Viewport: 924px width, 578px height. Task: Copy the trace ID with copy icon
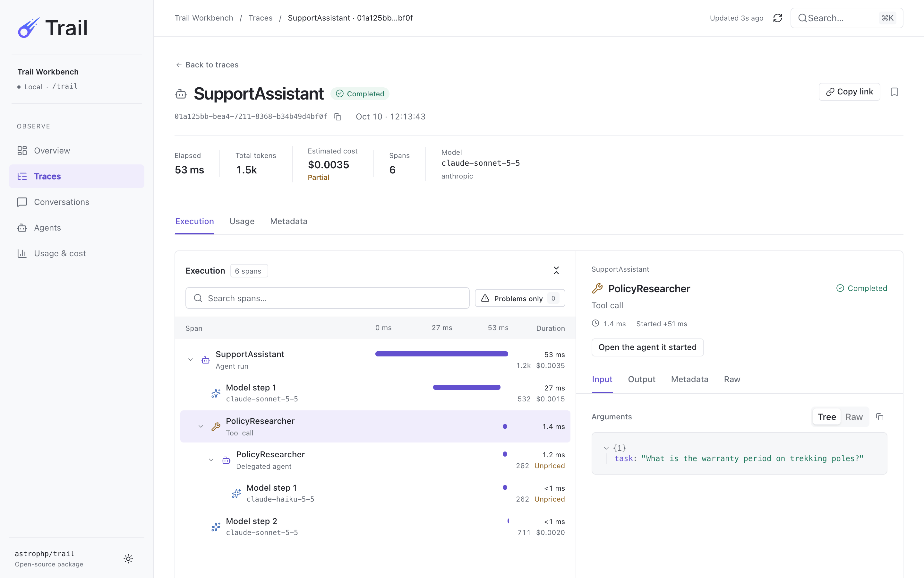click(x=338, y=117)
